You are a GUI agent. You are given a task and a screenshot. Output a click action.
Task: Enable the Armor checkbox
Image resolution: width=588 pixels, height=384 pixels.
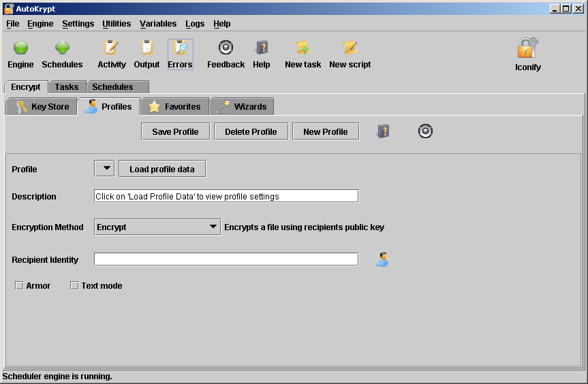(19, 285)
